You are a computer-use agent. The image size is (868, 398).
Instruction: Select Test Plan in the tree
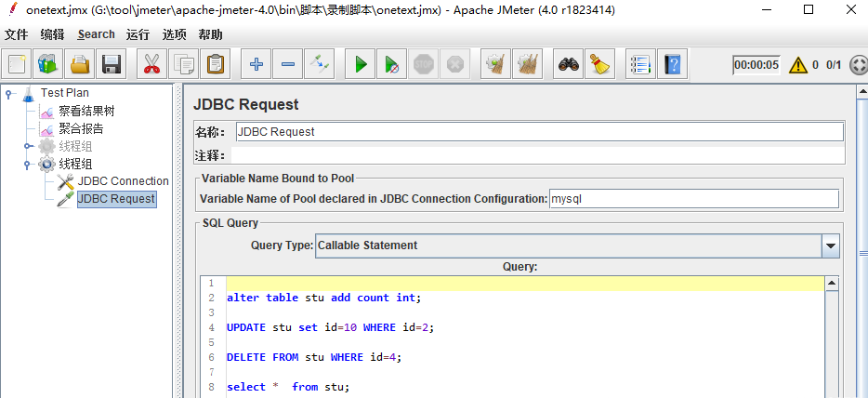(x=65, y=93)
